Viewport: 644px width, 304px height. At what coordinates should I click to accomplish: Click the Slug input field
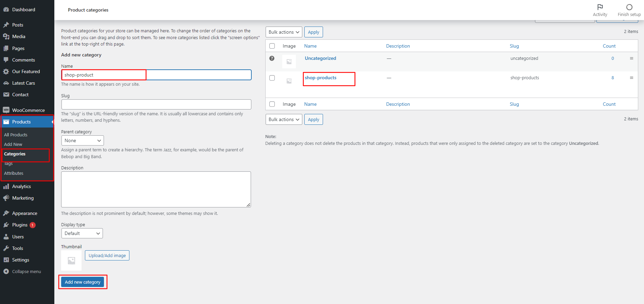[156, 104]
